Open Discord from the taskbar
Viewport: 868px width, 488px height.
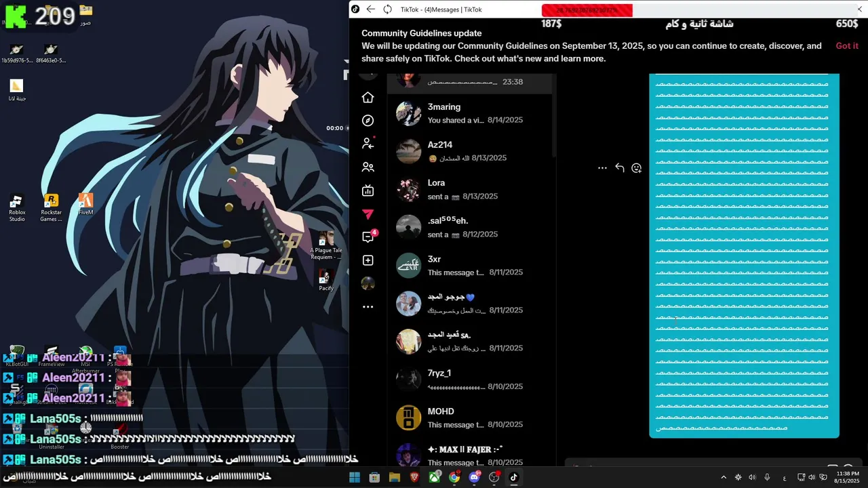pos(474,477)
